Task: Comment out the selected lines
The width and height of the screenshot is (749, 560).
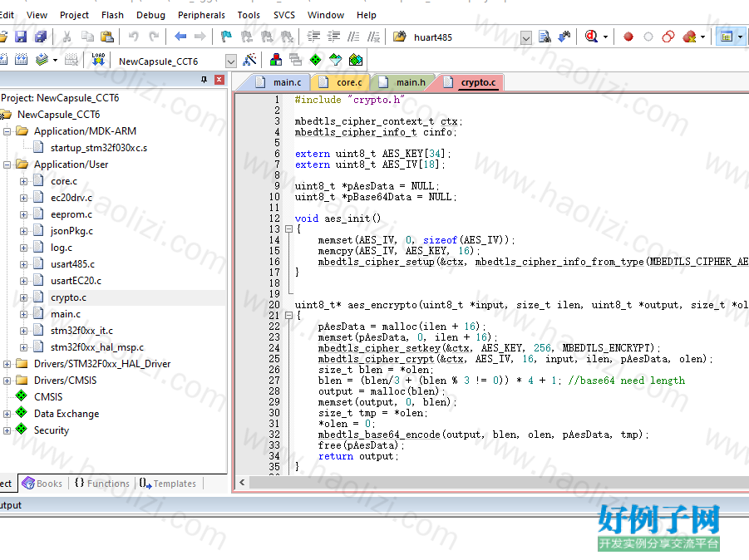Action: point(353,37)
